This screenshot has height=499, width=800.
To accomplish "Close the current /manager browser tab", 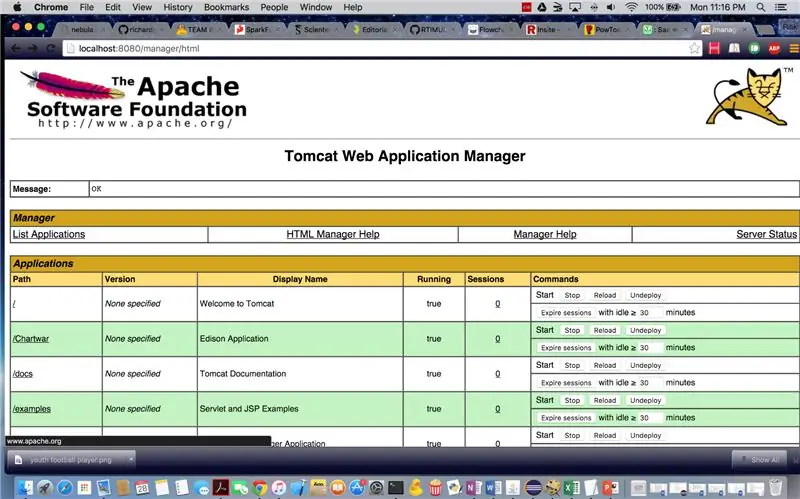I will (x=744, y=30).
